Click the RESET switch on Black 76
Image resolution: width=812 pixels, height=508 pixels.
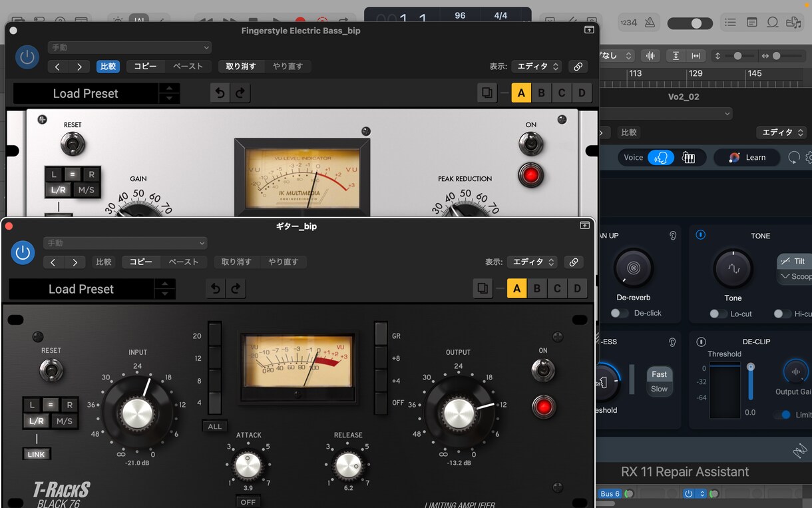pos(51,370)
